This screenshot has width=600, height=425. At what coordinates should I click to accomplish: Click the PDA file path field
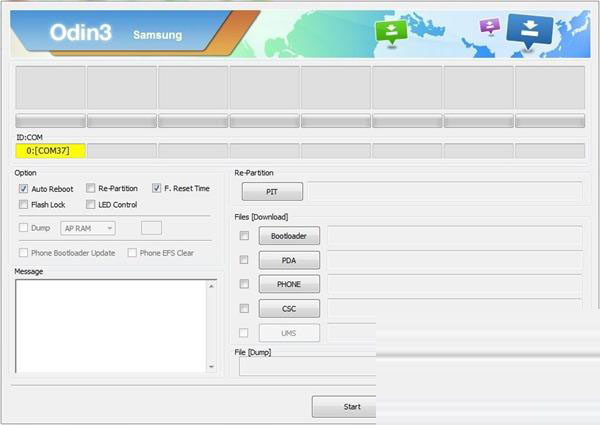point(455,260)
